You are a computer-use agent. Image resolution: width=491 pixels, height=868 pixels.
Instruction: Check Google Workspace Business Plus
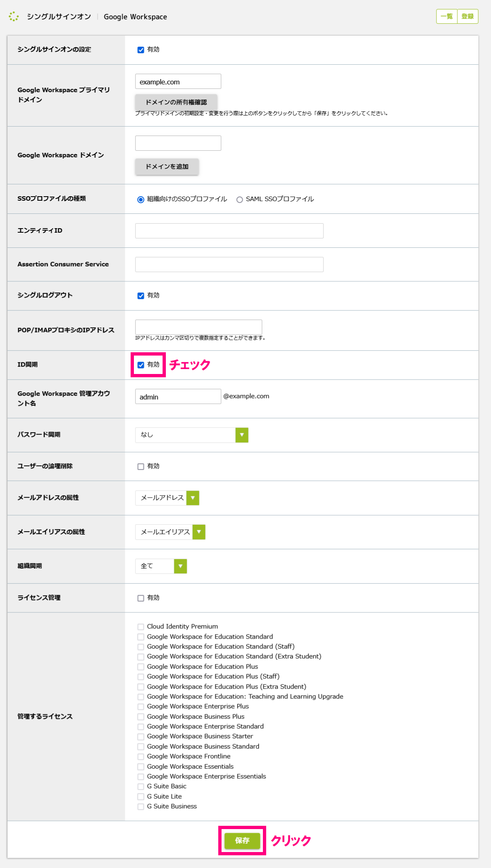[141, 717]
